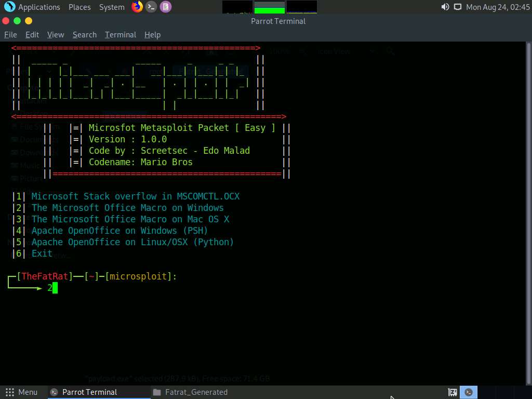Click the show desktop icon in bottom panel
This screenshot has height=399, width=532.
(x=453, y=392)
